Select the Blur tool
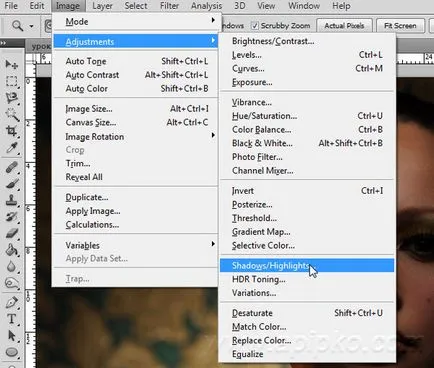 pos(12,267)
